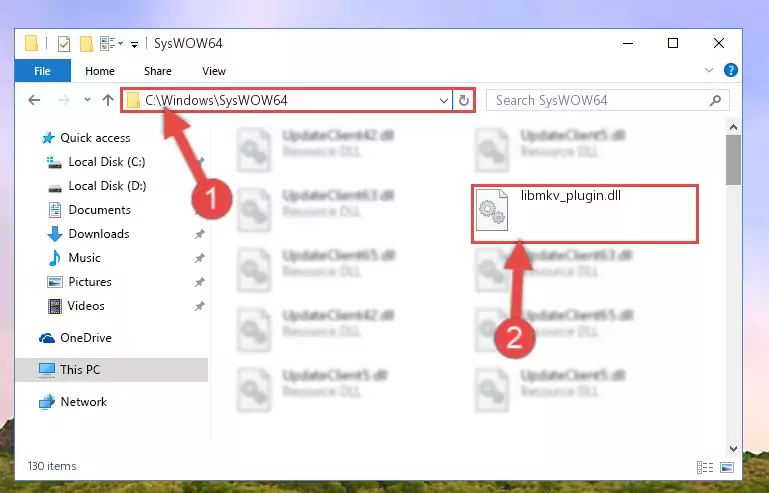Viewport: 769px width, 493px height.
Task: Click the search magnifier icon
Action: tap(715, 101)
